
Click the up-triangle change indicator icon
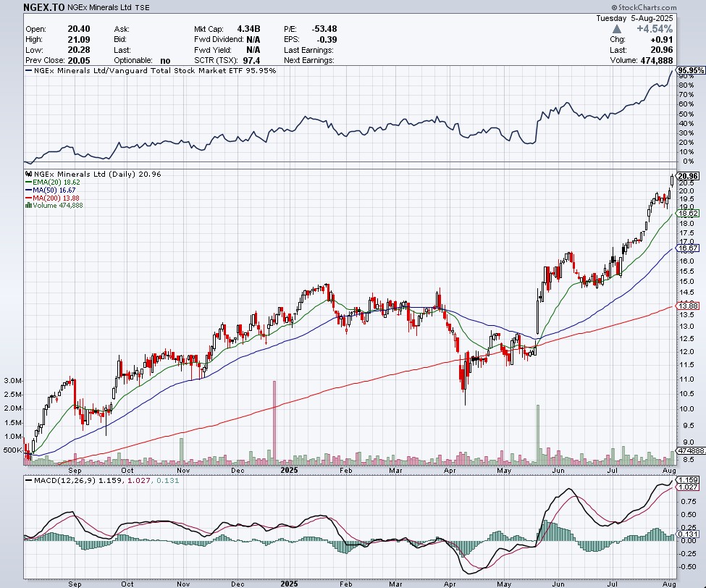(x=617, y=29)
